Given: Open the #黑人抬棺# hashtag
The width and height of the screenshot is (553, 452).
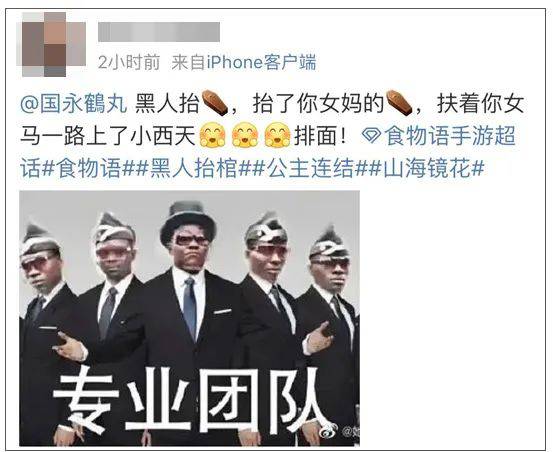Looking at the screenshot, I should coord(193,168).
